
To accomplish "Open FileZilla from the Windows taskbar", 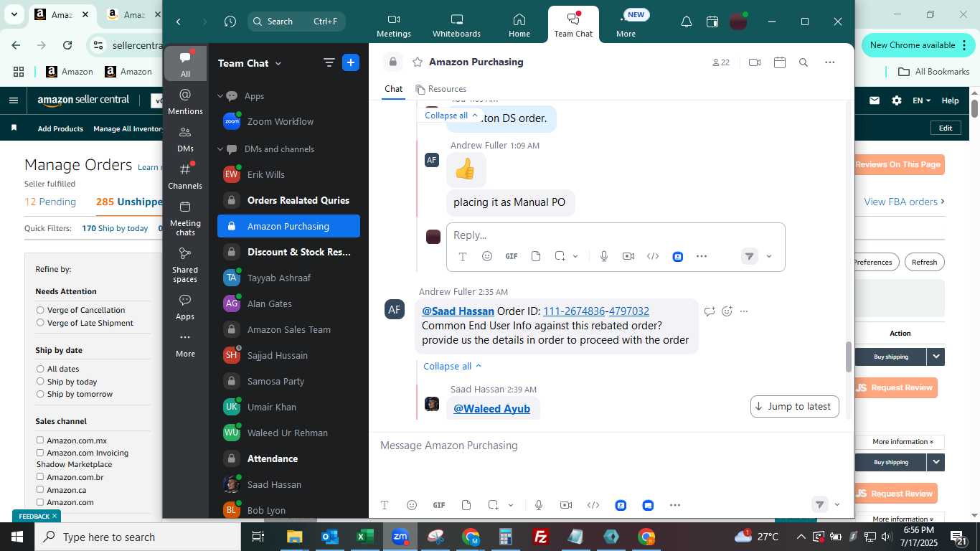I will pyautogui.click(x=541, y=537).
